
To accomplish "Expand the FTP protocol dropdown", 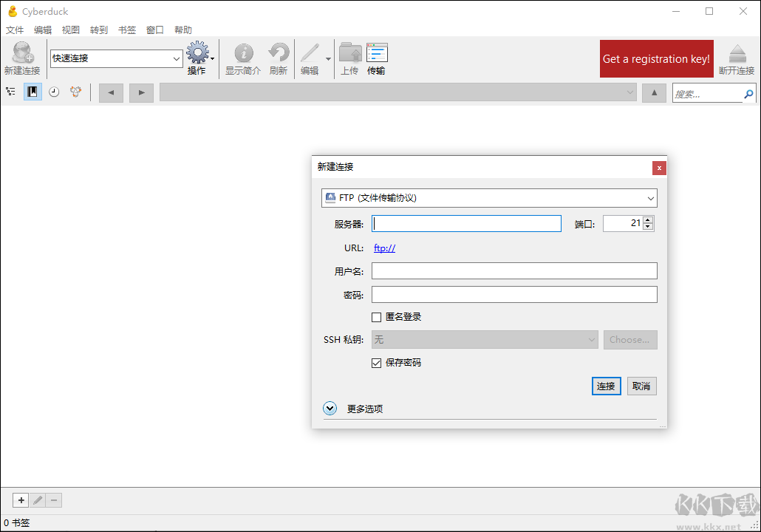I will pyautogui.click(x=489, y=198).
